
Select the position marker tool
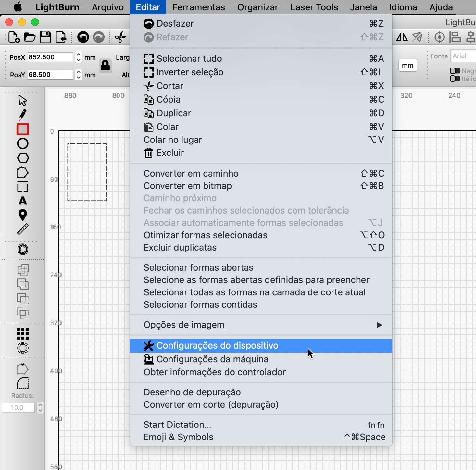point(23,215)
